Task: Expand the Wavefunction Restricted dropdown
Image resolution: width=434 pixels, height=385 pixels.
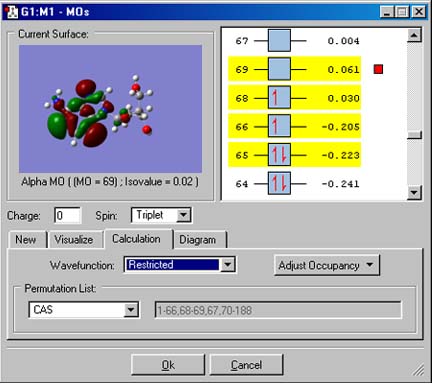Action: (228, 265)
